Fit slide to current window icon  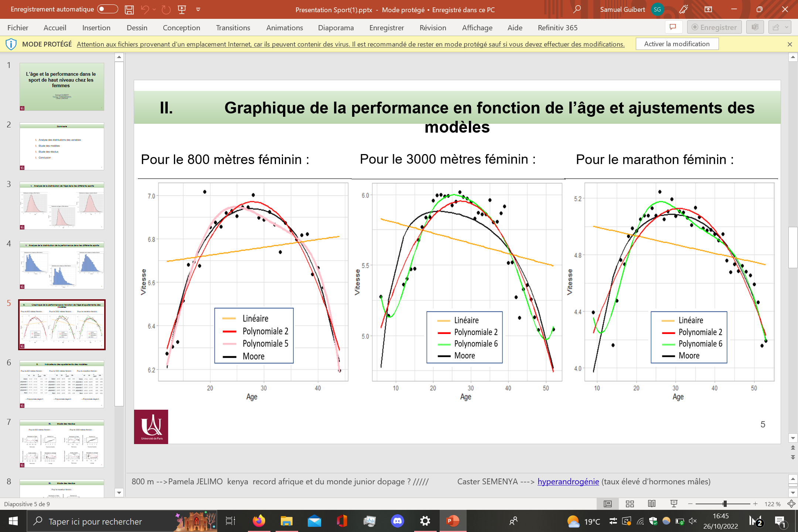(791, 504)
